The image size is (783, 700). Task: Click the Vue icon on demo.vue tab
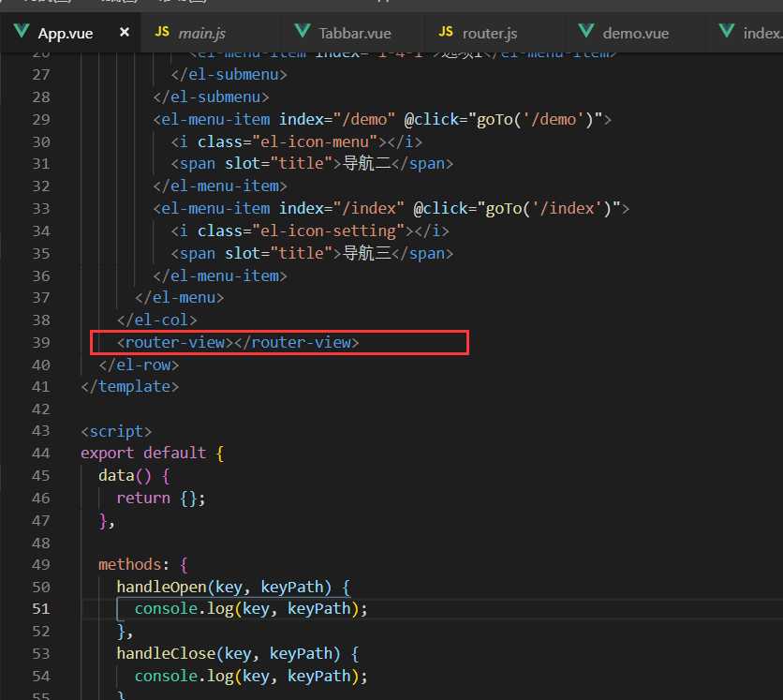(x=586, y=32)
